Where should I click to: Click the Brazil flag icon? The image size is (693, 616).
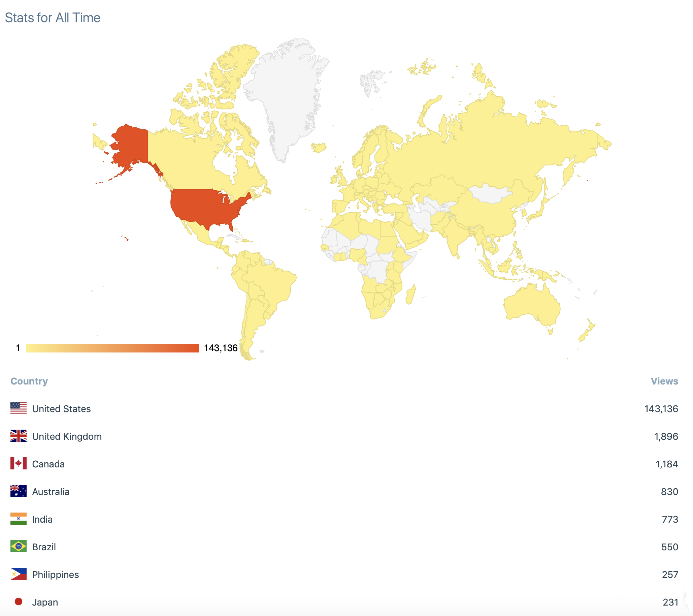click(x=18, y=547)
